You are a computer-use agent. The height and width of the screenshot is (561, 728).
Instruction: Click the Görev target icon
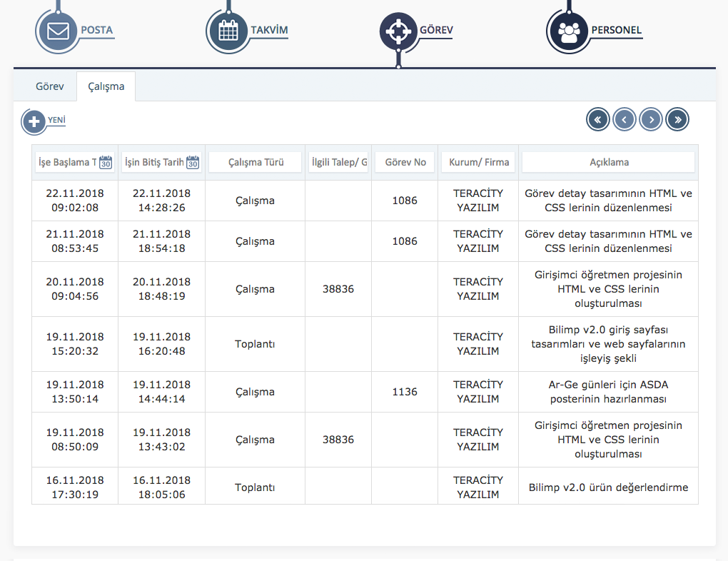tap(398, 31)
